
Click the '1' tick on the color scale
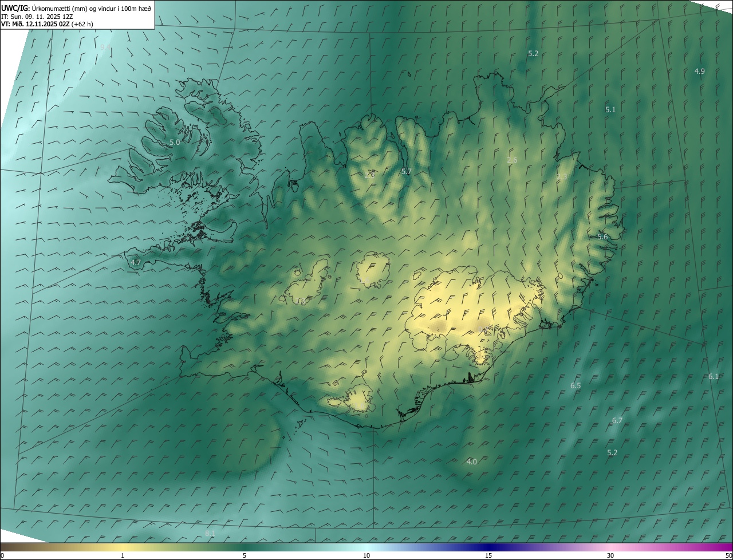click(x=123, y=556)
